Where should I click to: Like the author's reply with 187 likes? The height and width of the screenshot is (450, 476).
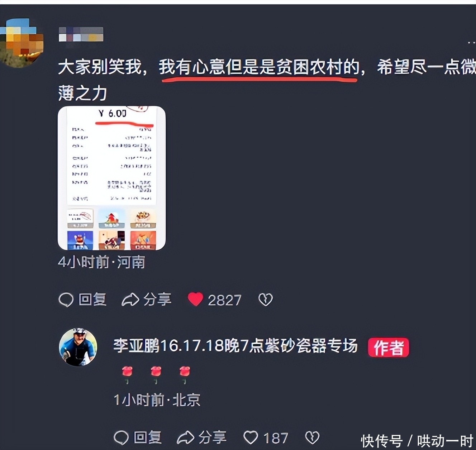[251, 437]
